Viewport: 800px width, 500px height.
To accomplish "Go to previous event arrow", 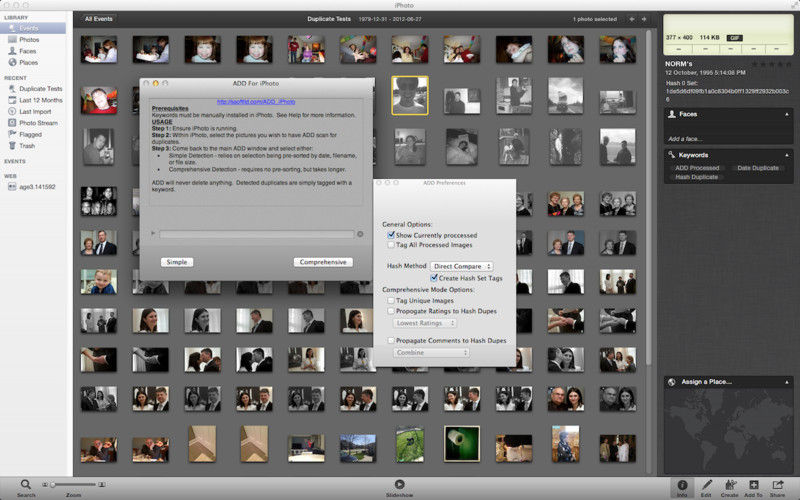I will point(632,19).
